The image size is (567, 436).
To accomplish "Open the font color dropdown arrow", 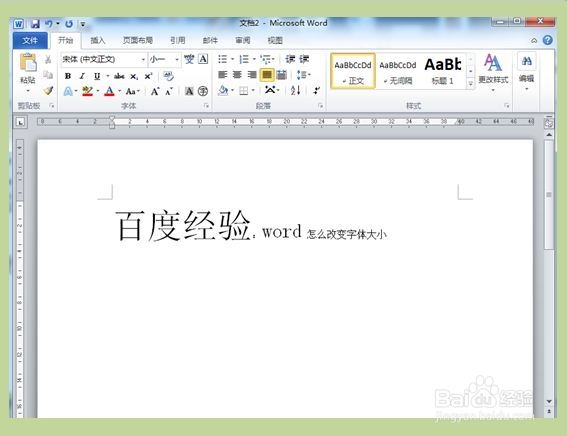I will 120,91.
